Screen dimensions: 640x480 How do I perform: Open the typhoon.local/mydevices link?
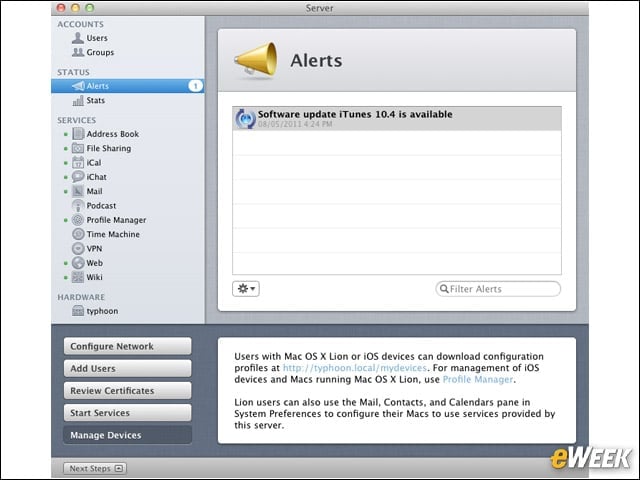(x=355, y=368)
